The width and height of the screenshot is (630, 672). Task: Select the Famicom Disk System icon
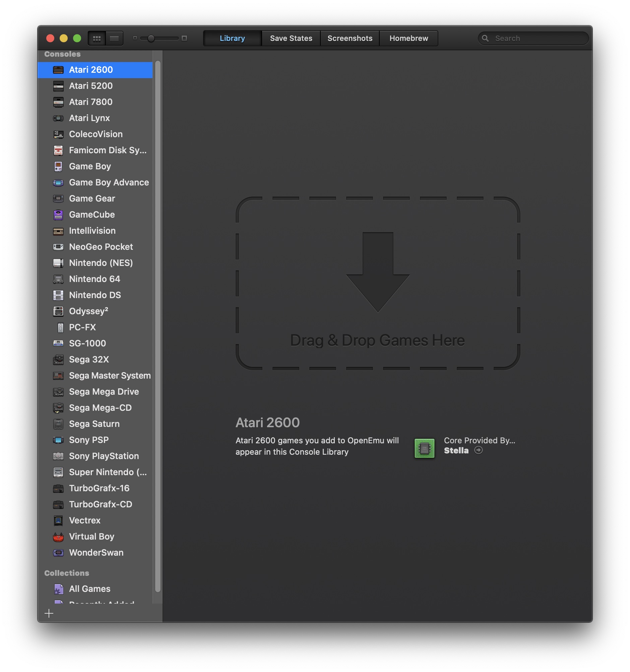pos(58,150)
